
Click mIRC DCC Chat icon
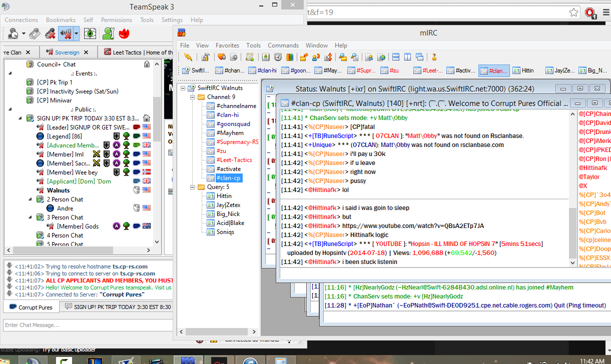(316, 57)
